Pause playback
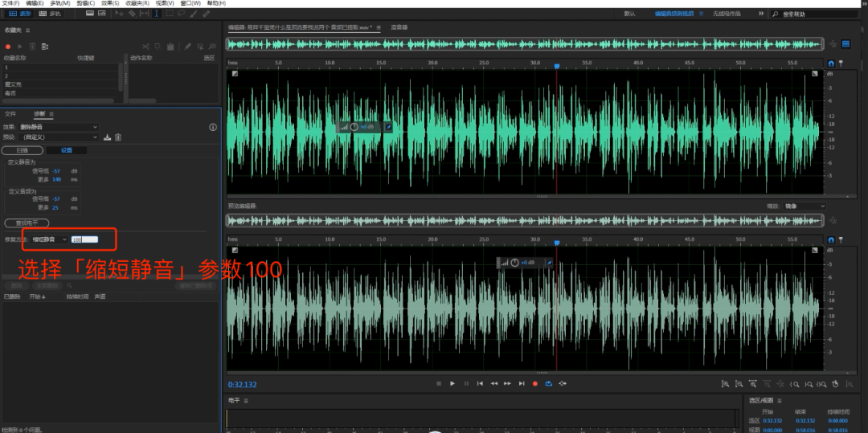The width and height of the screenshot is (868, 433). (x=466, y=383)
